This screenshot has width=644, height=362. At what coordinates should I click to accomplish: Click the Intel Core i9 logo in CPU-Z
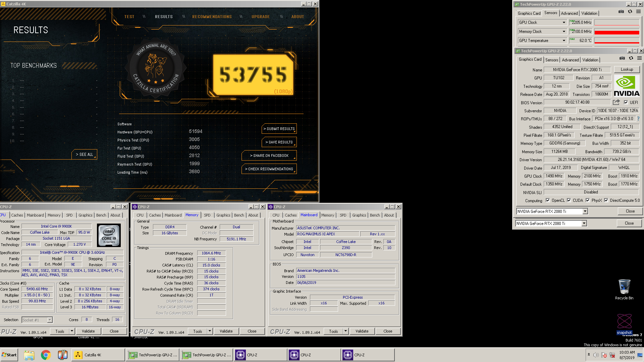pyautogui.click(x=109, y=235)
